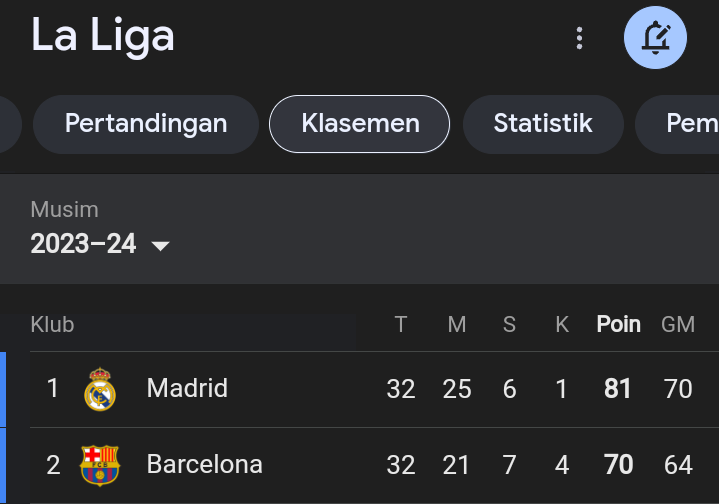The width and height of the screenshot is (719, 504).
Task: Expand the Musim season dropdown arrow
Action: click(160, 246)
